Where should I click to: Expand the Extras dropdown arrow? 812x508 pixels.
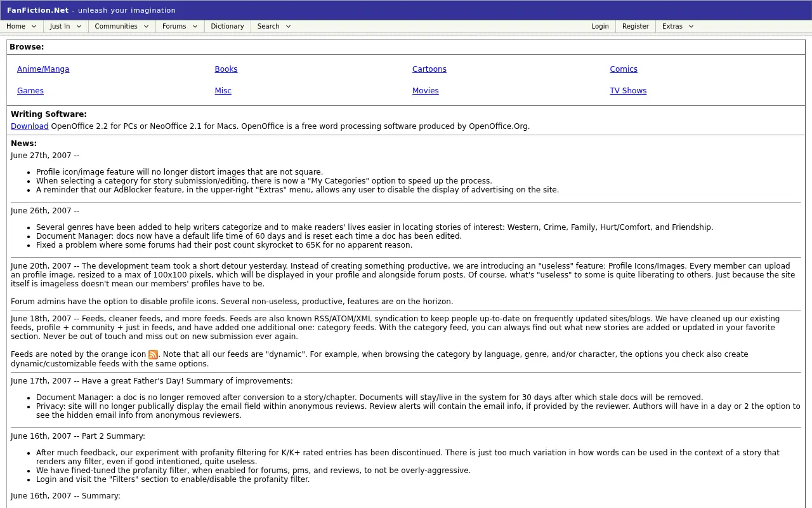[x=691, y=27]
